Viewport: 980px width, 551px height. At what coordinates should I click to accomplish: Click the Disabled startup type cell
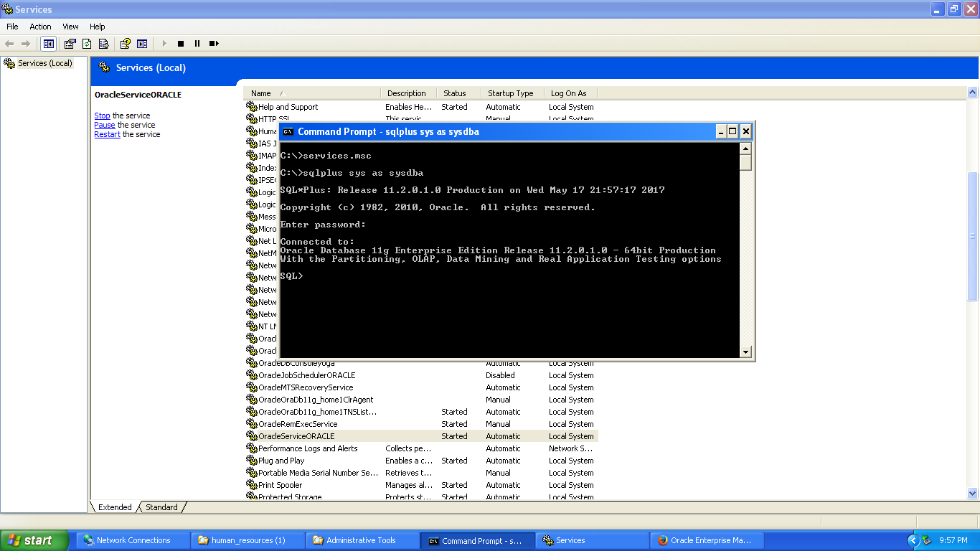coord(500,375)
